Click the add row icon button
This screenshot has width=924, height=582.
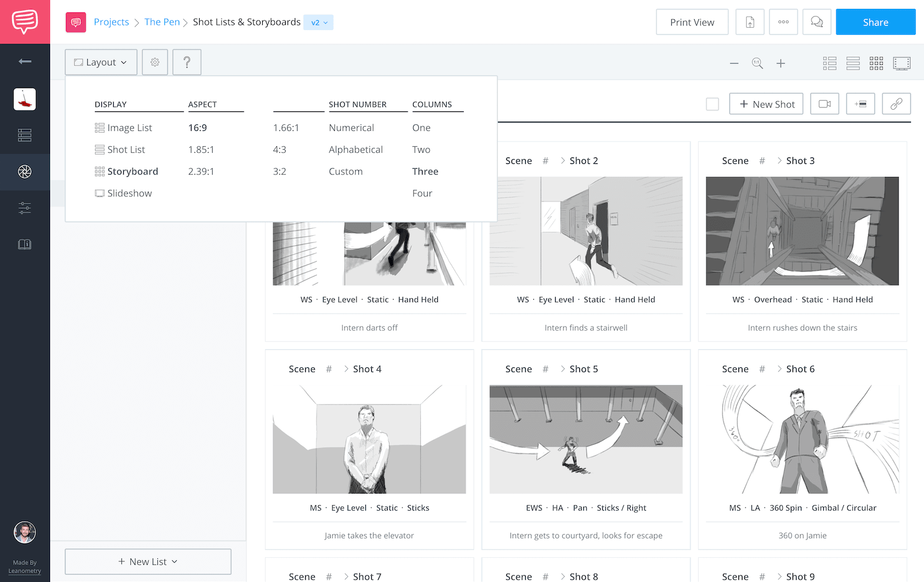tap(860, 104)
